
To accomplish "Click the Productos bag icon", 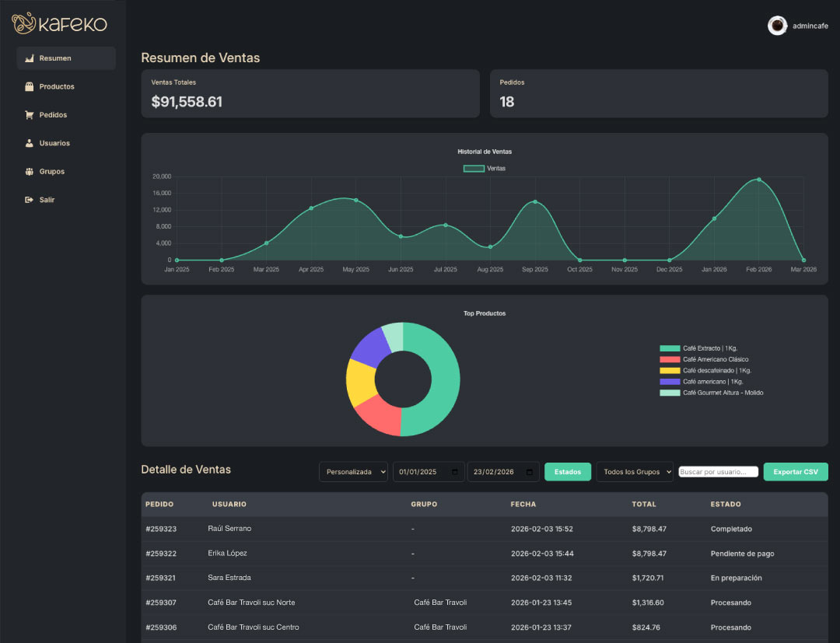I will (x=30, y=87).
